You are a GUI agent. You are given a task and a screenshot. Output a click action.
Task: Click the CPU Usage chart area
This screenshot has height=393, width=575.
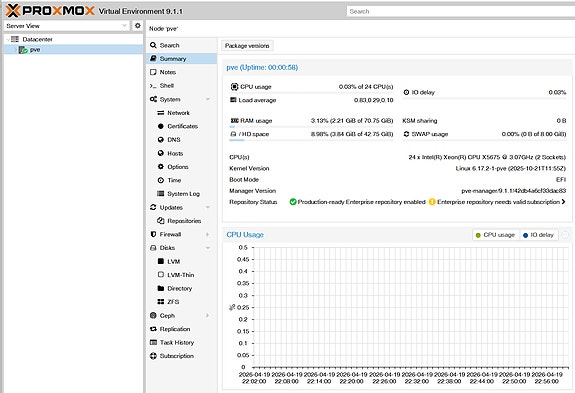coord(411,307)
